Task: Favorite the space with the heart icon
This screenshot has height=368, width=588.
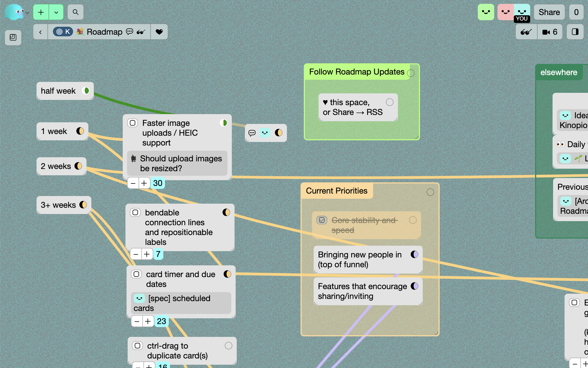Action: click(159, 32)
